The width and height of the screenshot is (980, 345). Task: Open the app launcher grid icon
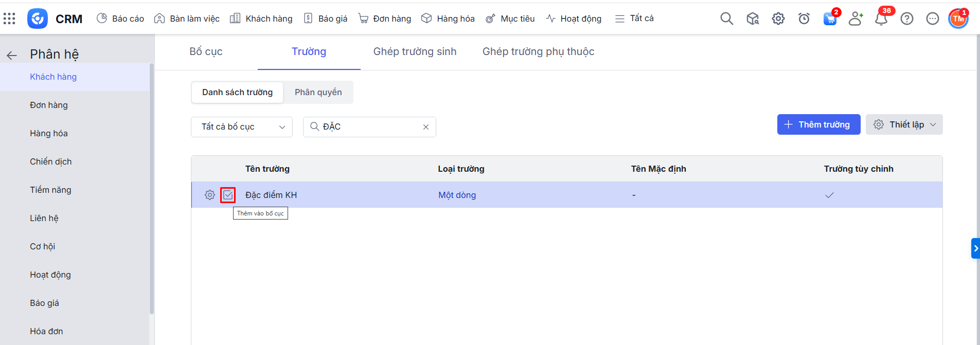9,19
